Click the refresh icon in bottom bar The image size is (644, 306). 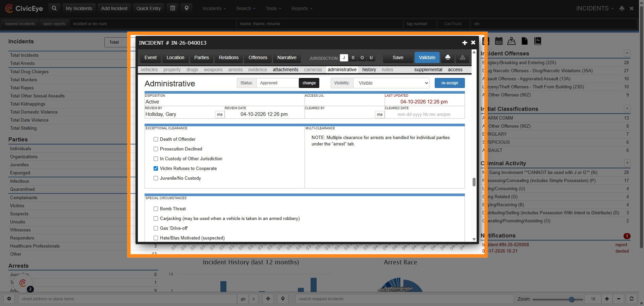coord(631,299)
